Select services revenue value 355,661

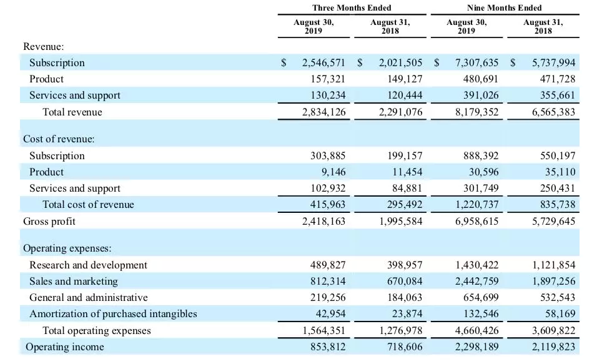click(558, 96)
